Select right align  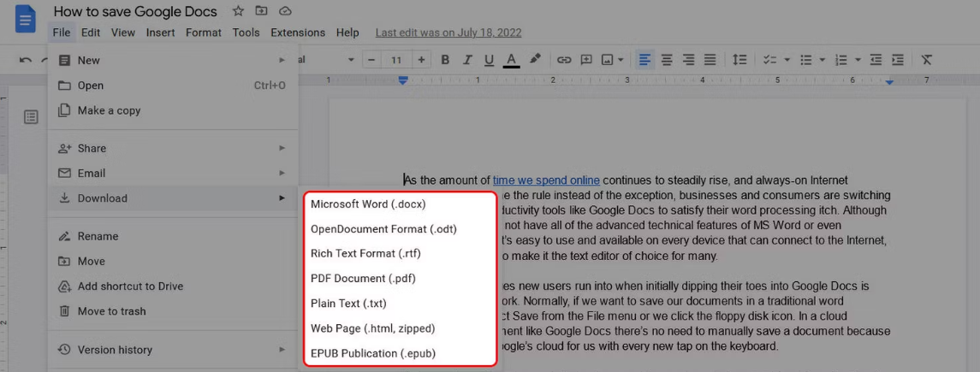[689, 60]
